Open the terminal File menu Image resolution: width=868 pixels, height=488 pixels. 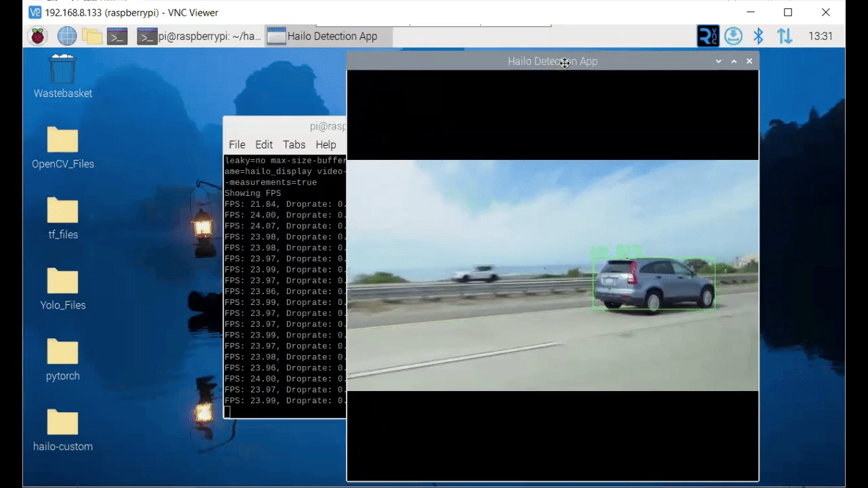pyautogui.click(x=237, y=144)
